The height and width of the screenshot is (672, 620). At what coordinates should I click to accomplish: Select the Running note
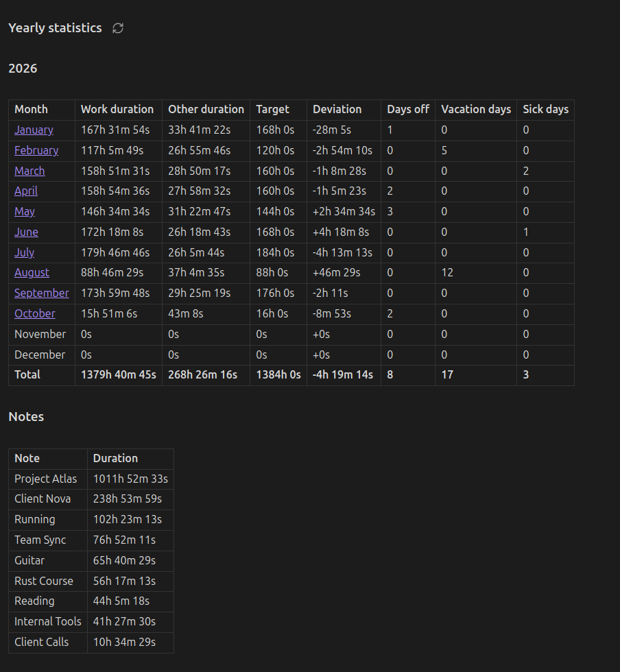[35, 520]
